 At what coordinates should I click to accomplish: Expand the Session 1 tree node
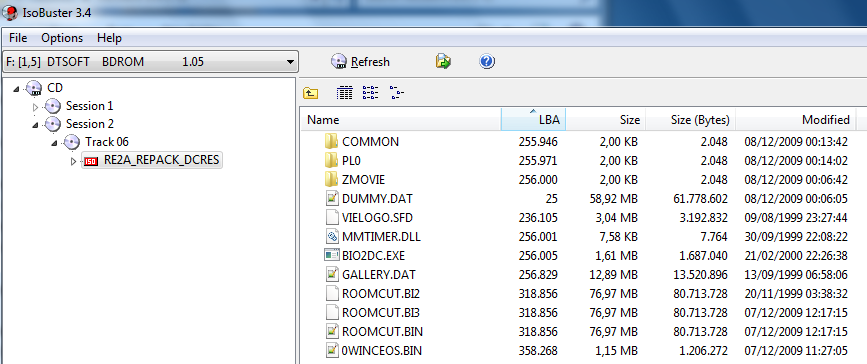(36, 106)
